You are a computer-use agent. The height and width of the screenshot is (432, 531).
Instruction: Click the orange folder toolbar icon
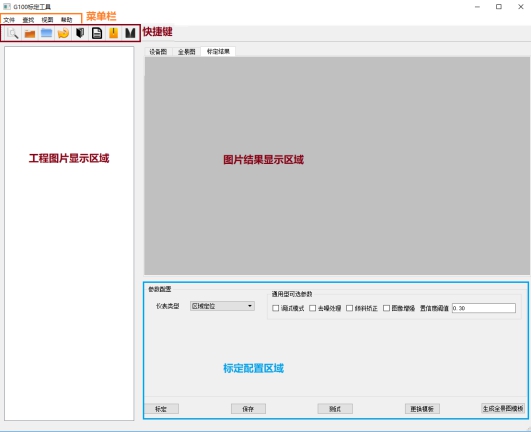[x=30, y=34]
